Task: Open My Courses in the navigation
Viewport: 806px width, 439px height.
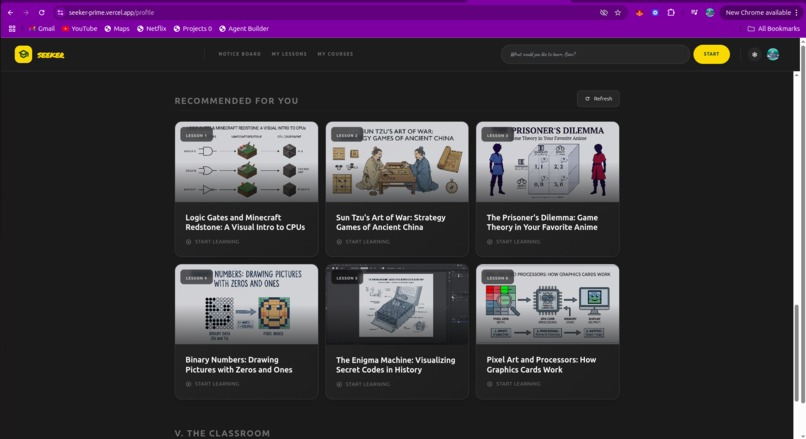Action: 335,54
